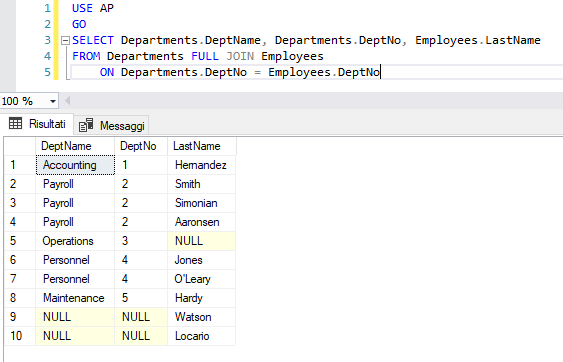Select the results grid top-left corner cell
Image resolution: width=563 pixels, height=362 pixels.
(20, 146)
